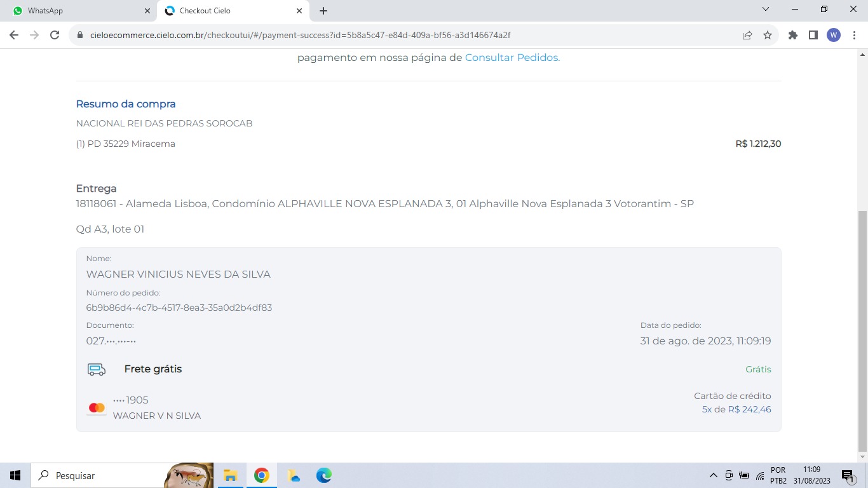This screenshot has width=868, height=488.
Task: Close the WhatsApp tab
Action: pyautogui.click(x=147, y=11)
